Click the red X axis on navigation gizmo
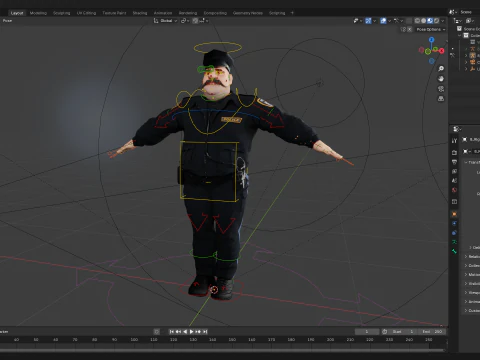This screenshot has width=480, height=360. coord(442,51)
